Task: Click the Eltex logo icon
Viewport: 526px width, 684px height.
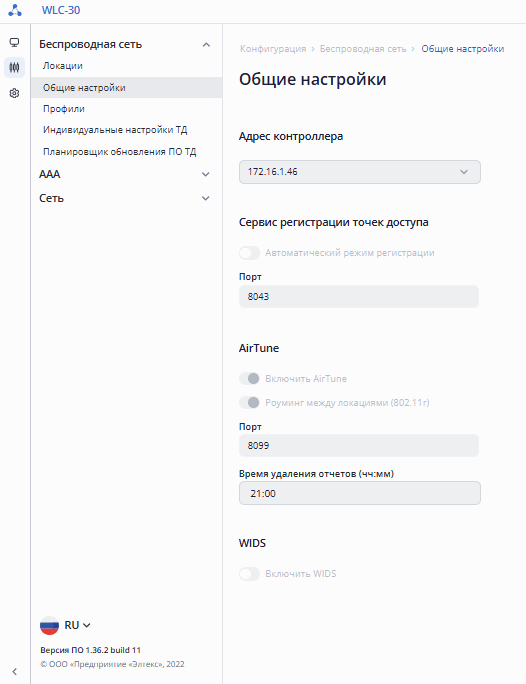Action: (15, 10)
